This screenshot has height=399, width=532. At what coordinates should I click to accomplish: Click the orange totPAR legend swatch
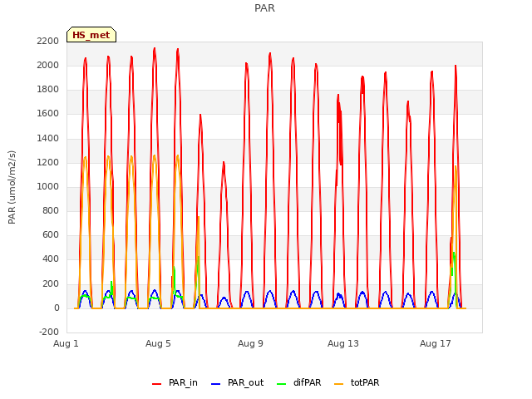click(x=338, y=384)
